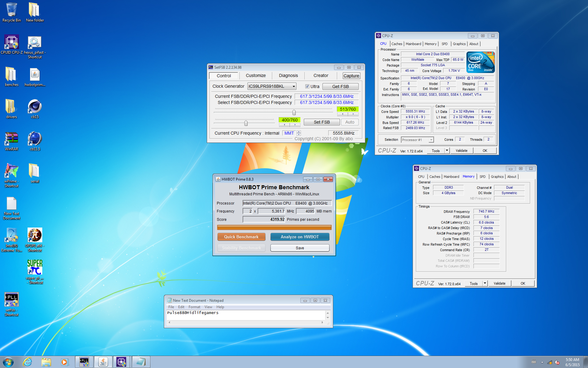The image size is (588, 368).
Task: Click HWBOT Prime orange progress bar
Action: 274,227
